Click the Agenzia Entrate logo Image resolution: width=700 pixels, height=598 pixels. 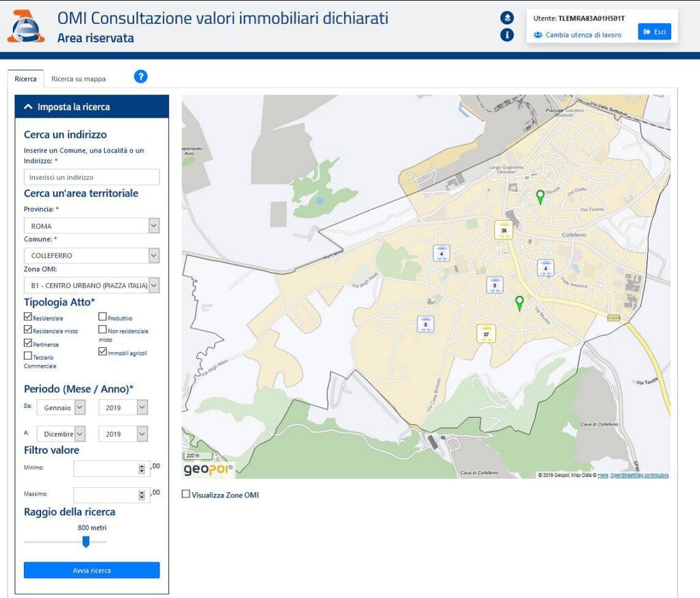point(27,27)
